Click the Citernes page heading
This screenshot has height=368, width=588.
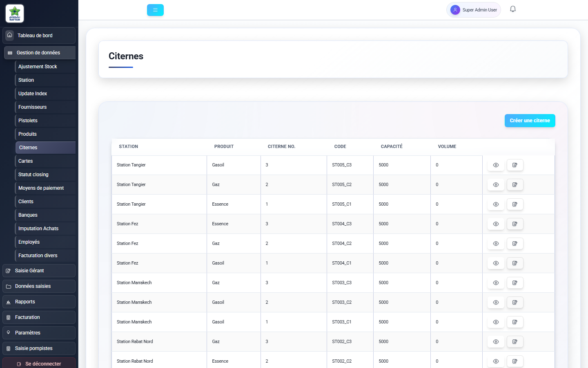tap(126, 56)
